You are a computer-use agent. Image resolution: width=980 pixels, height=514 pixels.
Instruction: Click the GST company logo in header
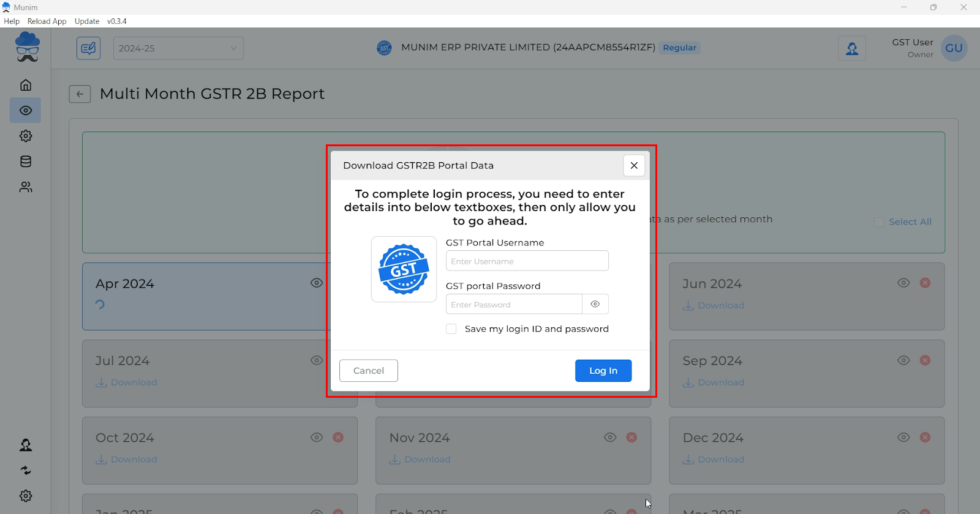(x=384, y=48)
